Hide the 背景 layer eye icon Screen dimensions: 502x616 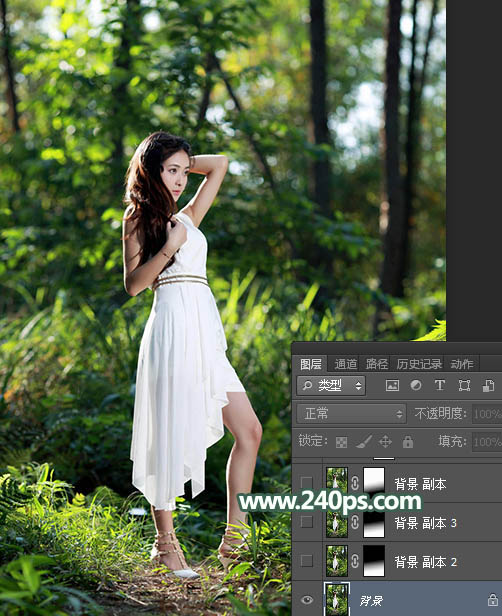tap(307, 600)
